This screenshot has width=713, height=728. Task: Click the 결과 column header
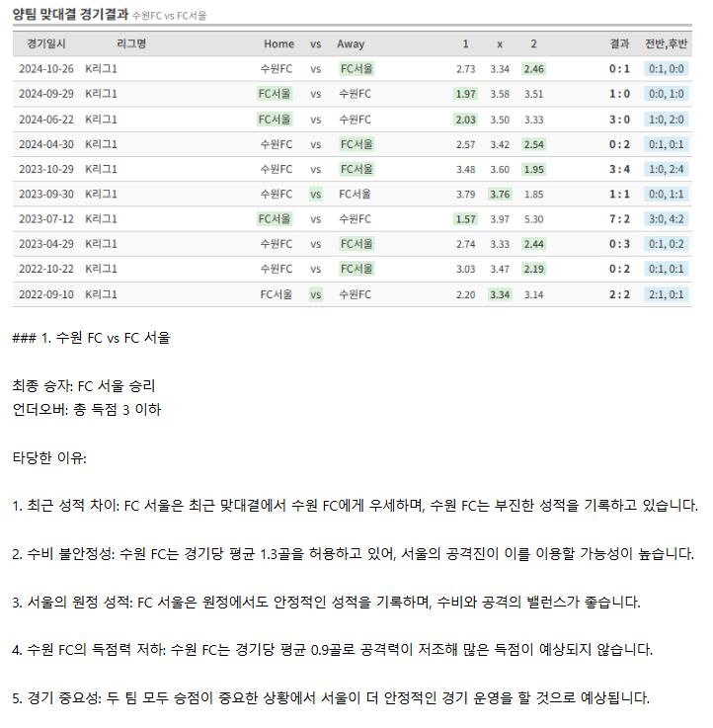pyautogui.click(x=619, y=44)
